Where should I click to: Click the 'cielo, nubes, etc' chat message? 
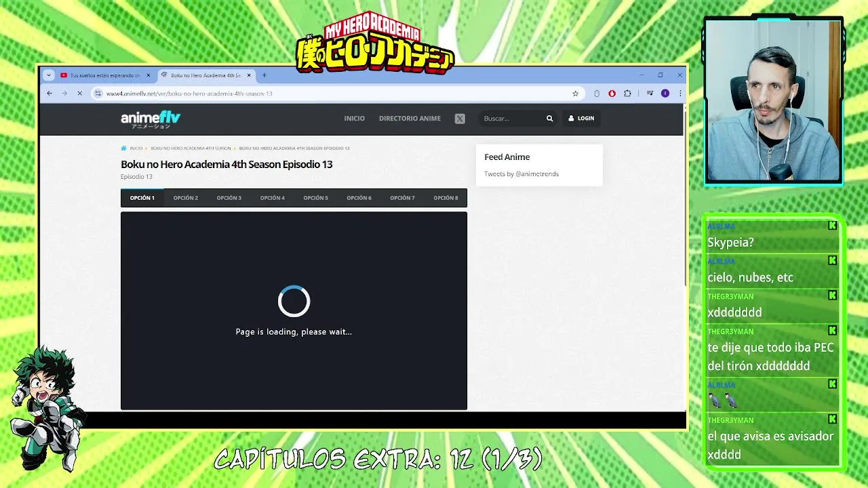[x=750, y=277]
